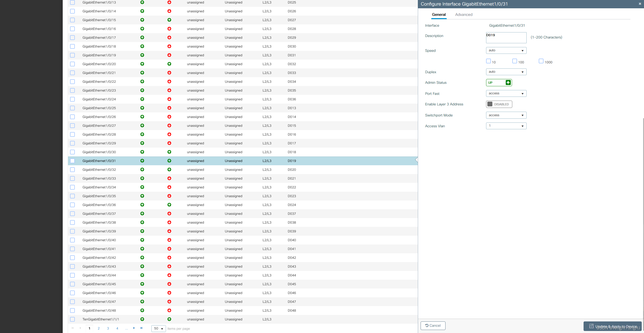The image size is (644, 333).
Task: Click admin up icon for GigabitEthernet1/0/34
Action: click(142, 187)
